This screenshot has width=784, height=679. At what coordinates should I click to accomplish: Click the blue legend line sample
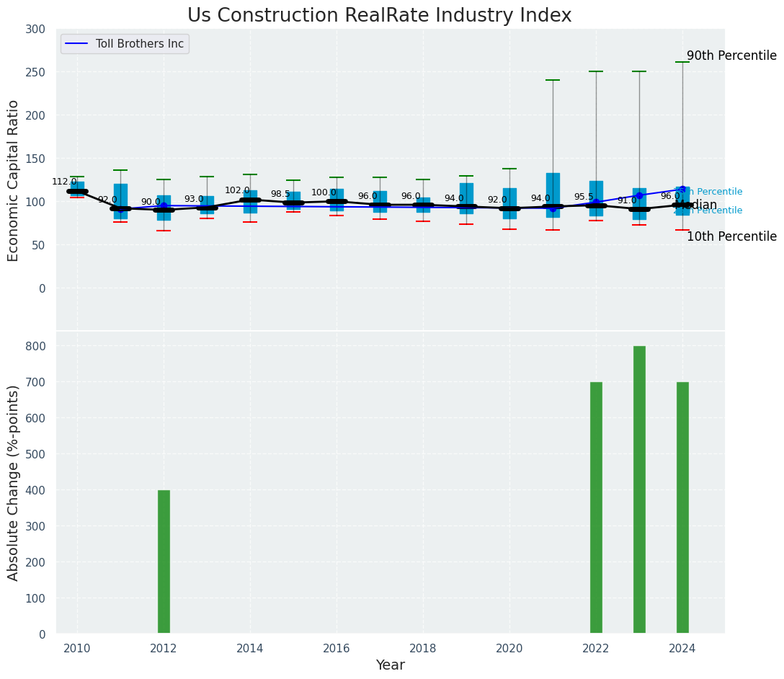coord(77,44)
